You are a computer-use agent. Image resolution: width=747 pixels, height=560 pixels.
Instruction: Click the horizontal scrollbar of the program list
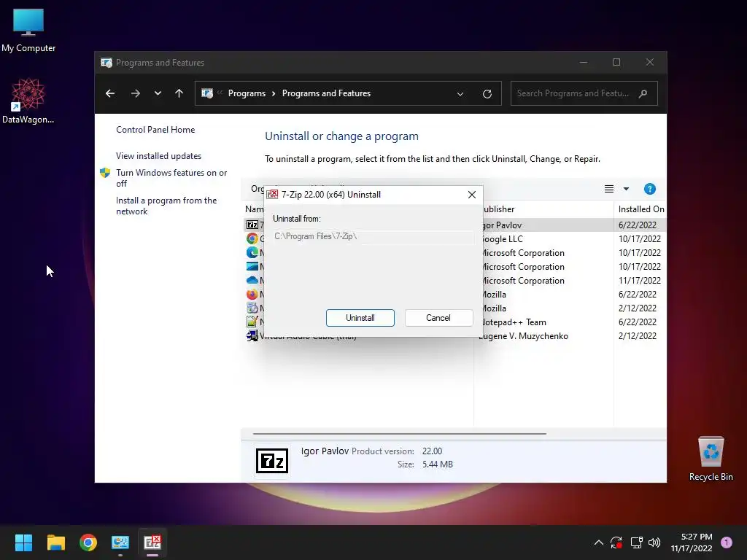tap(399, 434)
